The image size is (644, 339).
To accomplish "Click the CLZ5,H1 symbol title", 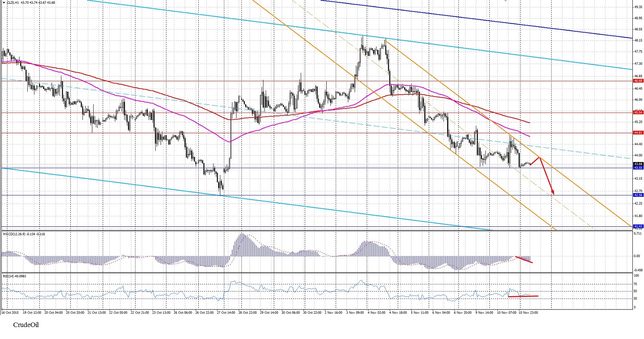I will [12, 3].
